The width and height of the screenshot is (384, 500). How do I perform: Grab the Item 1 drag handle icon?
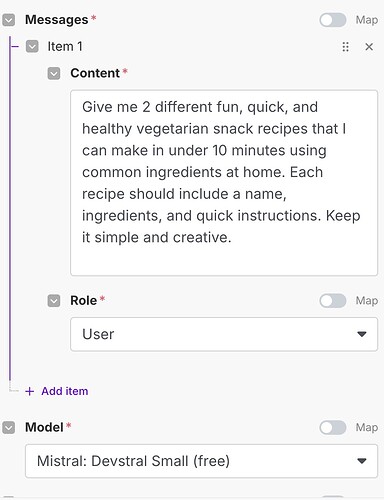point(346,47)
